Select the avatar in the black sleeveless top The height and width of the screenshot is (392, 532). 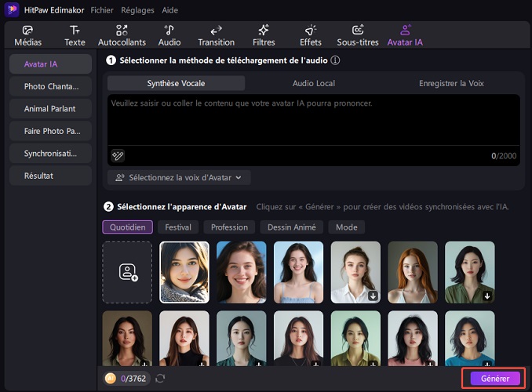[184, 339]
